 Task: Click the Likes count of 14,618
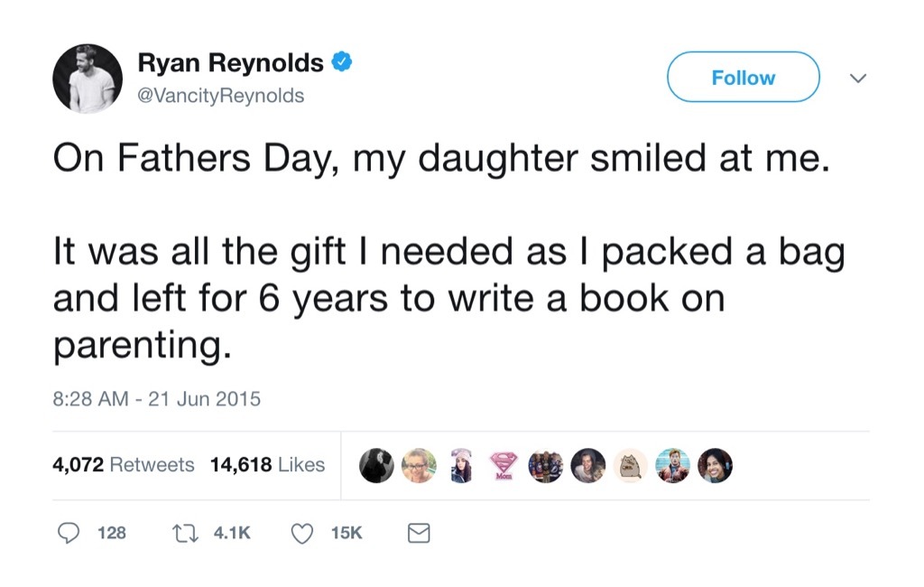click(x=268, y=464)
